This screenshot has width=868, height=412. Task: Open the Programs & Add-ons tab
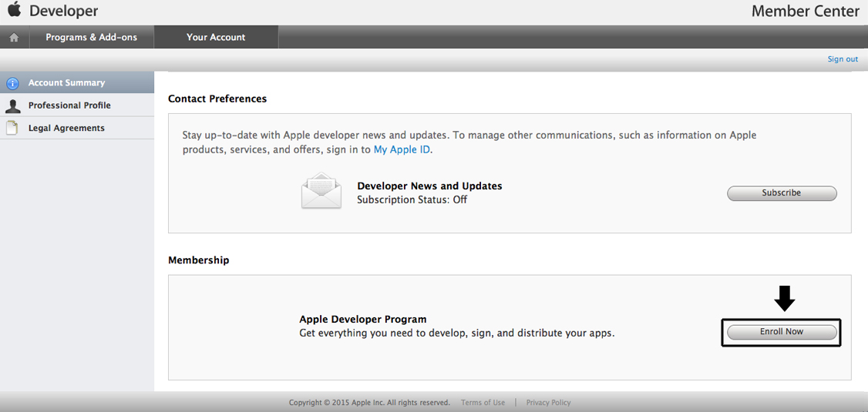(x=91, y=38)
